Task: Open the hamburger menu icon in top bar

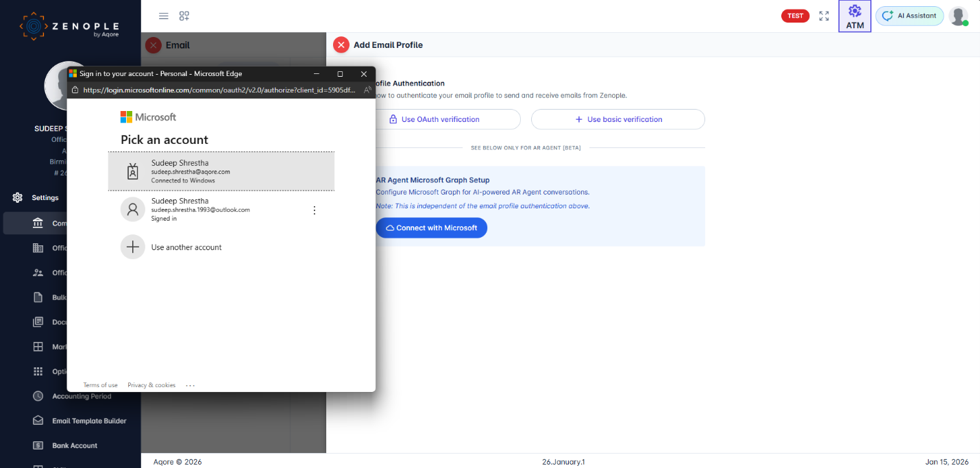Action: coord(163,16)
